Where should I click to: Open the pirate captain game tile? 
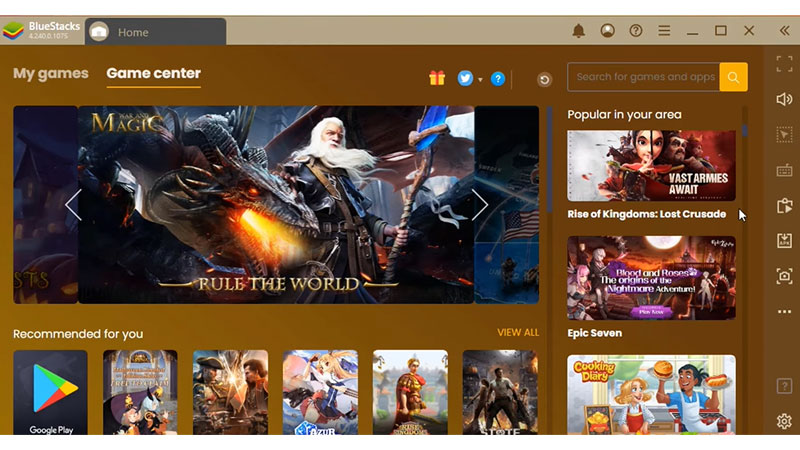pos(230,392)
